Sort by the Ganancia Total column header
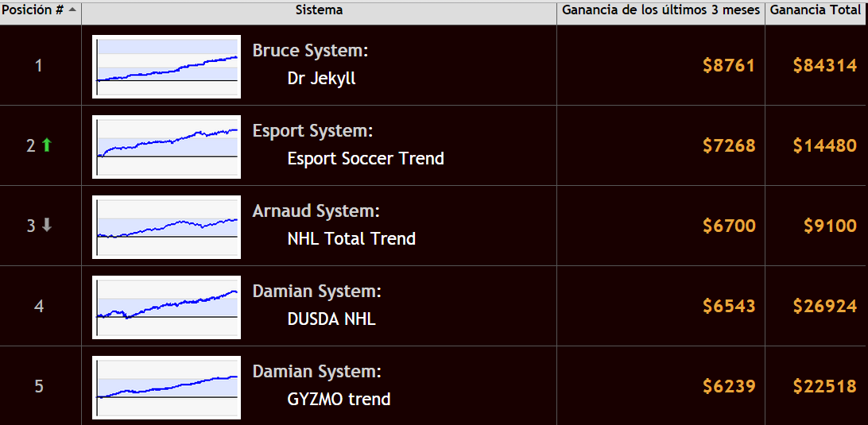 pos(816,10)
